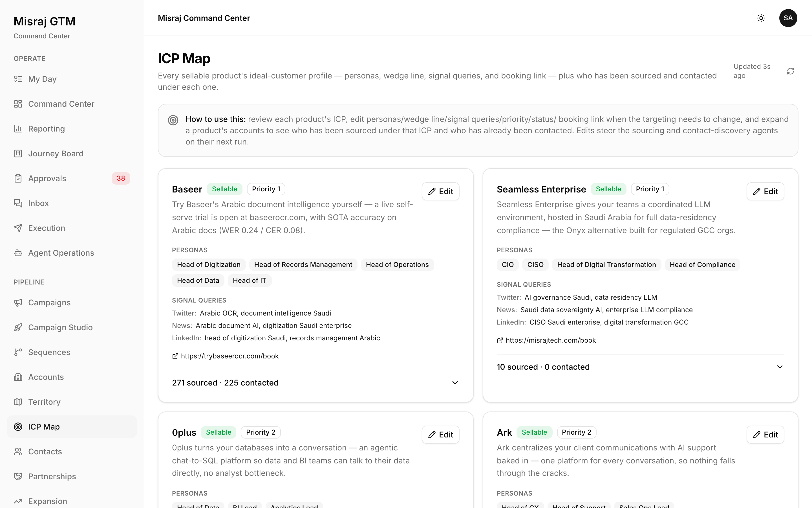Viewport: 812px width, 508px height.
Task: Click the CISO persona tag
Action: (535, 265)
